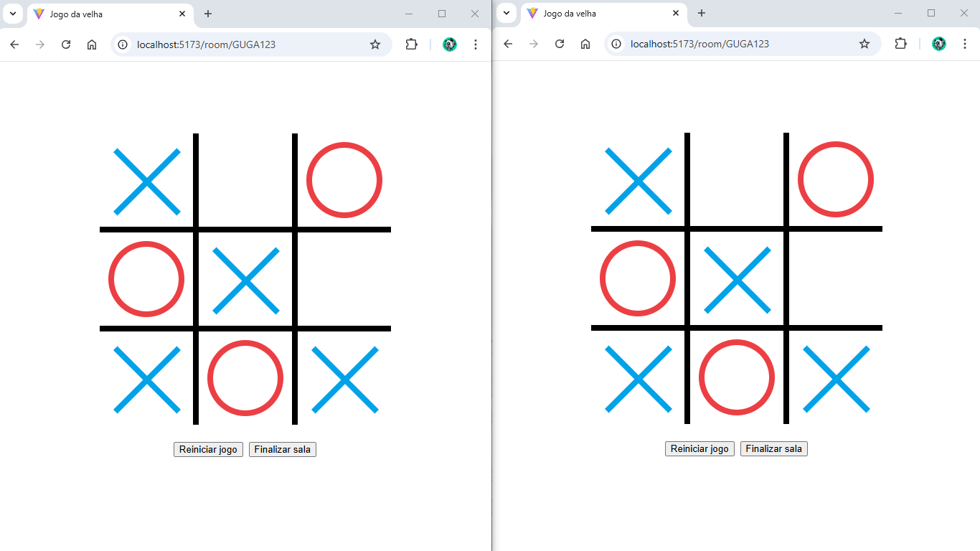
Task: Bookmark the page with the left window's star
Action: [375, 44]
